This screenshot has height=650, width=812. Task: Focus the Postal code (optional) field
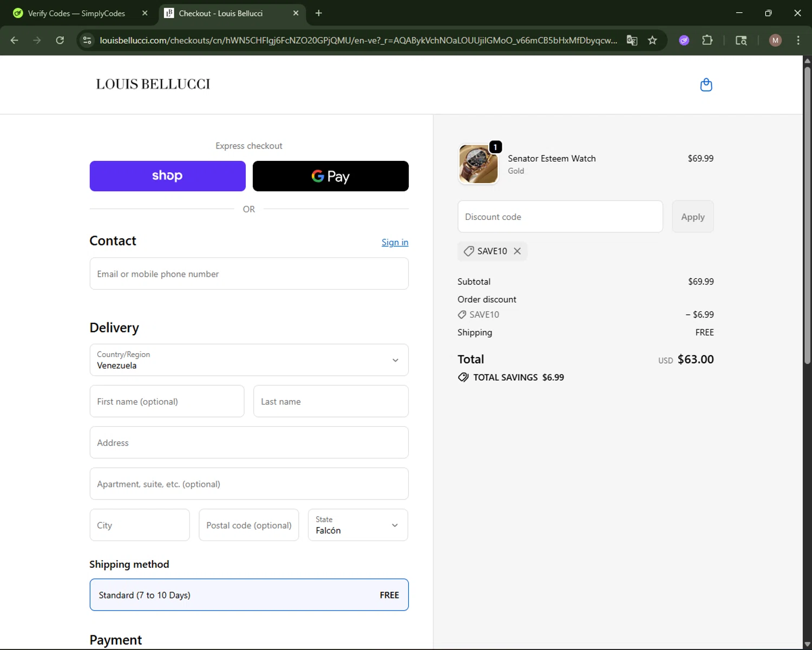pyautogui.click(x=248, y=525)
